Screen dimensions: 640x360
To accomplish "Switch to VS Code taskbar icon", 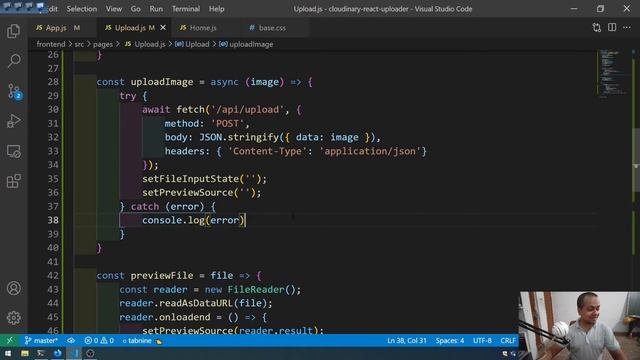I will pyautogui.click(x=74, y=353).
